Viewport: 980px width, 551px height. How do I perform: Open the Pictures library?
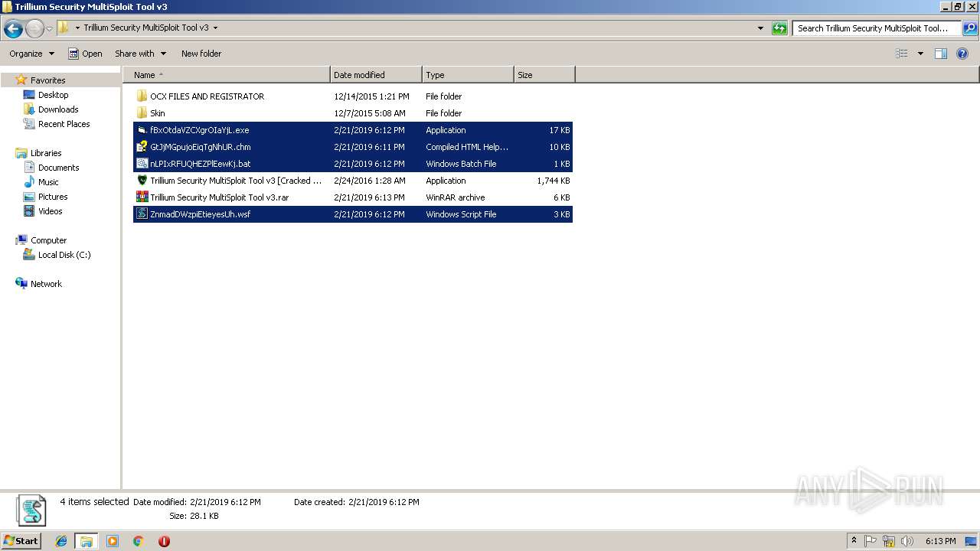pos(53,197)
